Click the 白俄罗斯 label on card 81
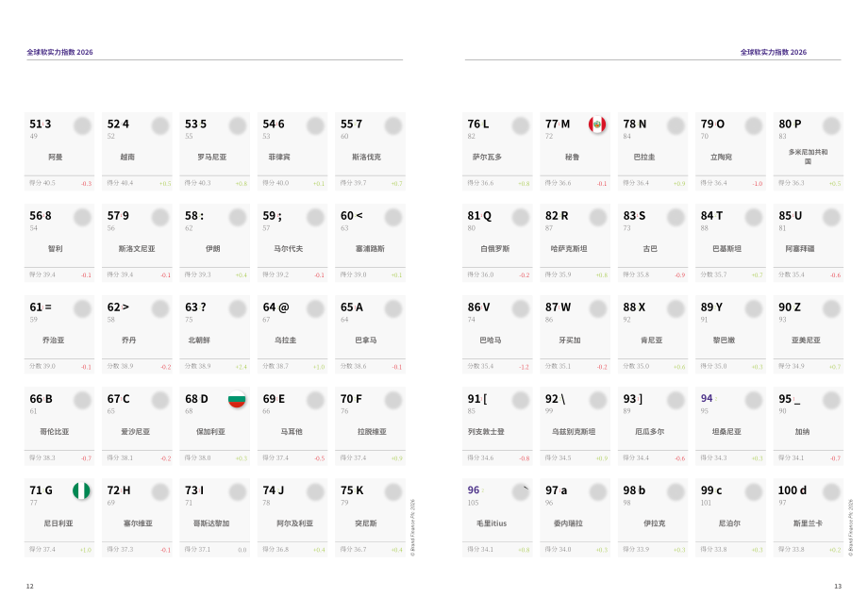The image size is (868, 614). [495, 249]
